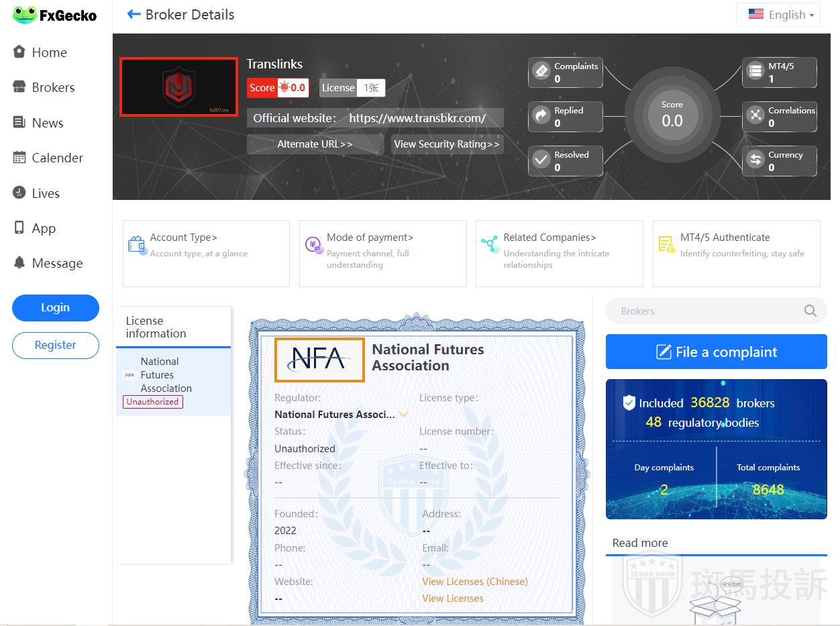This screenshot has width=840, height=626.
Task: Click the Currency exchange icon
Action: (x=755, y=160)
